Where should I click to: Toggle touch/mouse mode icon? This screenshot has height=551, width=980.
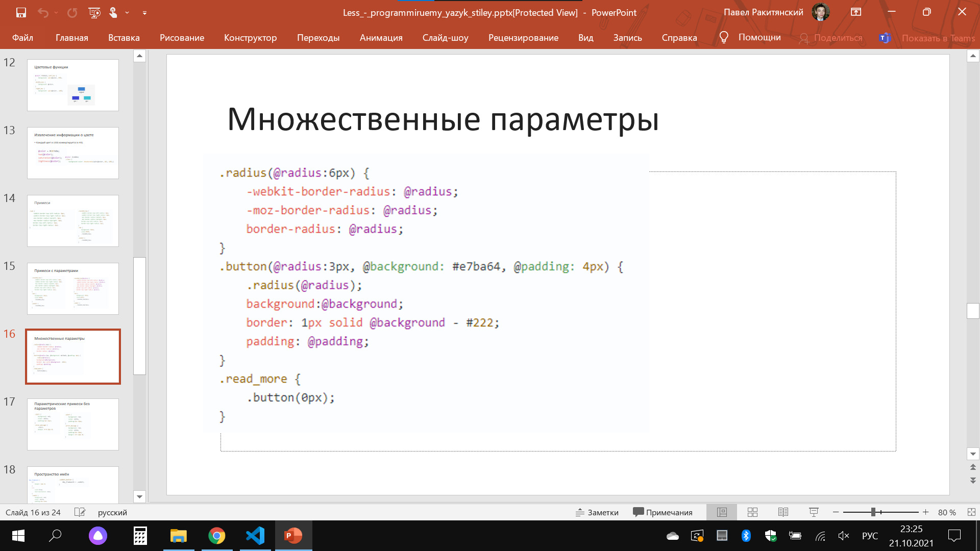point(113,12)
